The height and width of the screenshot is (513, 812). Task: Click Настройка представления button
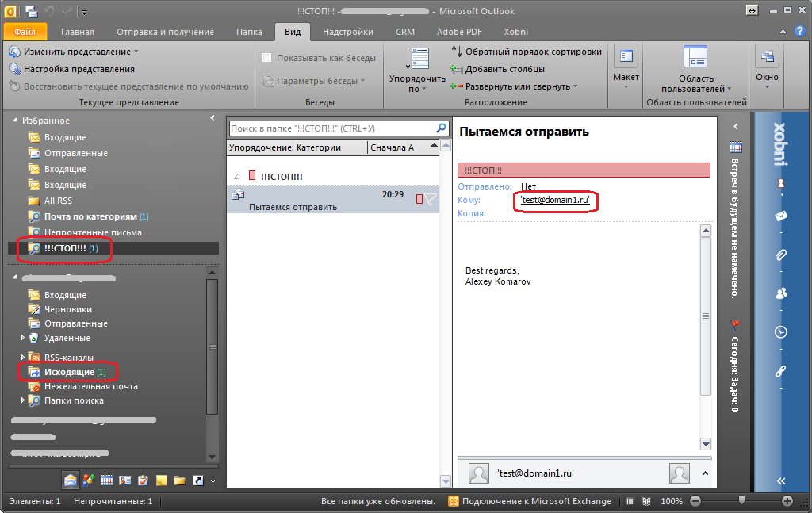72,69
